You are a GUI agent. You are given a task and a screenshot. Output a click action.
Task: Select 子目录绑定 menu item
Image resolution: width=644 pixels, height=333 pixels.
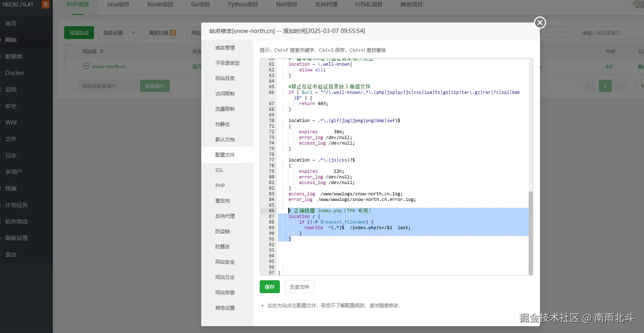point(227,63)
